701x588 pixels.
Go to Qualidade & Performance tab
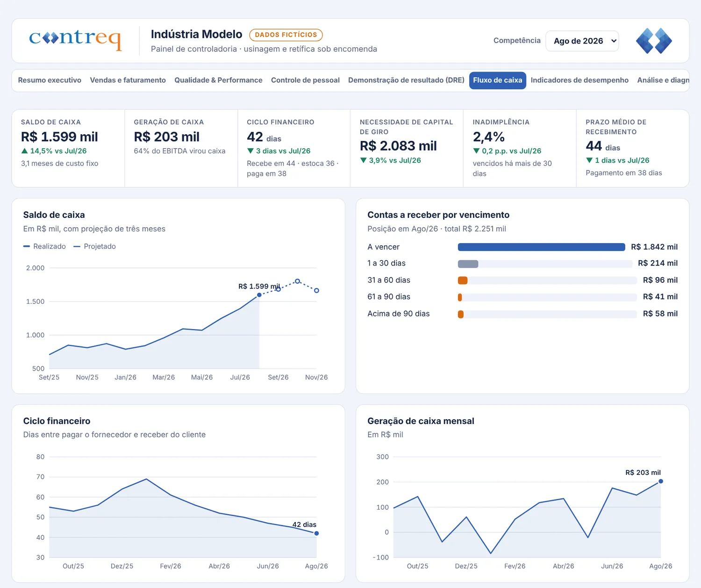218,80
